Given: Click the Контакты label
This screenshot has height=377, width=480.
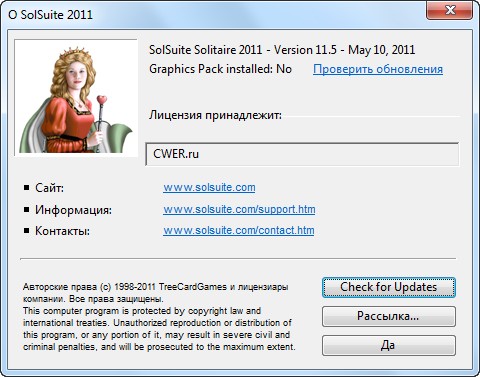Looking at the screenshot, I should pos(62,231).
